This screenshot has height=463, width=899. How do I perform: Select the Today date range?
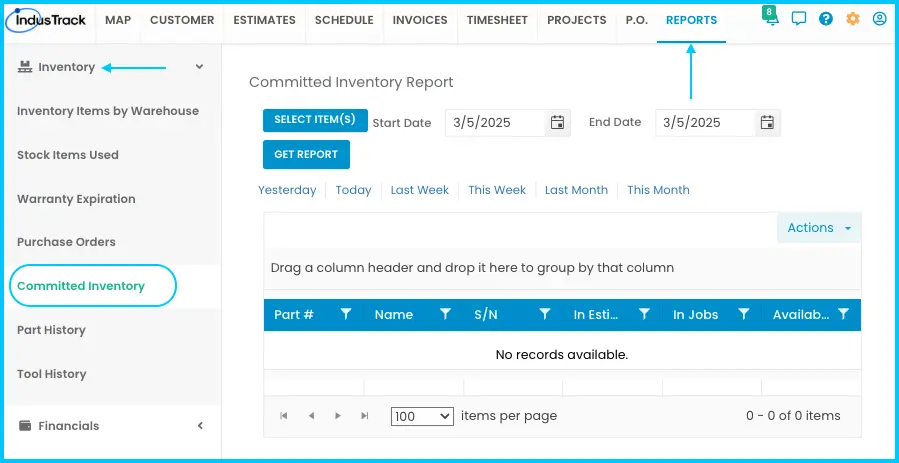353,190
